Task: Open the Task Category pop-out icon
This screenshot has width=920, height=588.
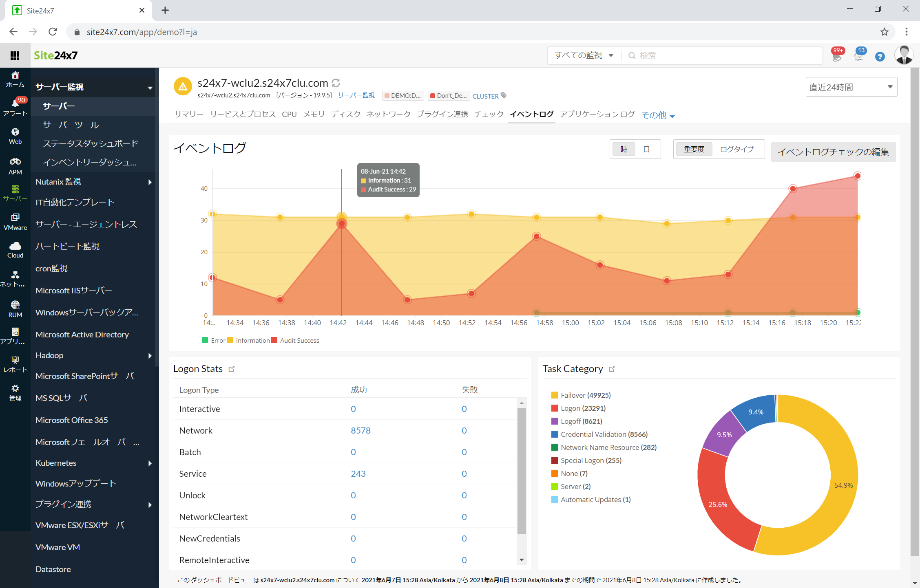Action: pos(612,369)
